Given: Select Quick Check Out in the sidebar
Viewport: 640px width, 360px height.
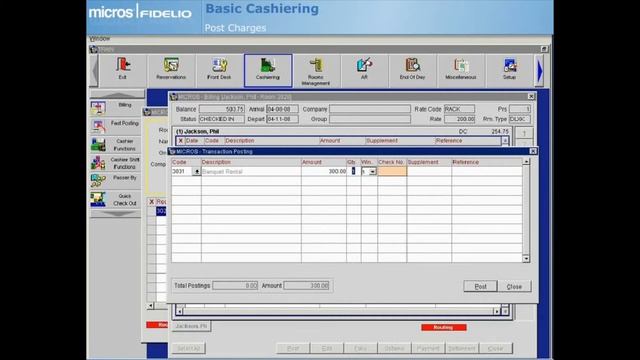Looking at the screenshot, I should point(116,199).
